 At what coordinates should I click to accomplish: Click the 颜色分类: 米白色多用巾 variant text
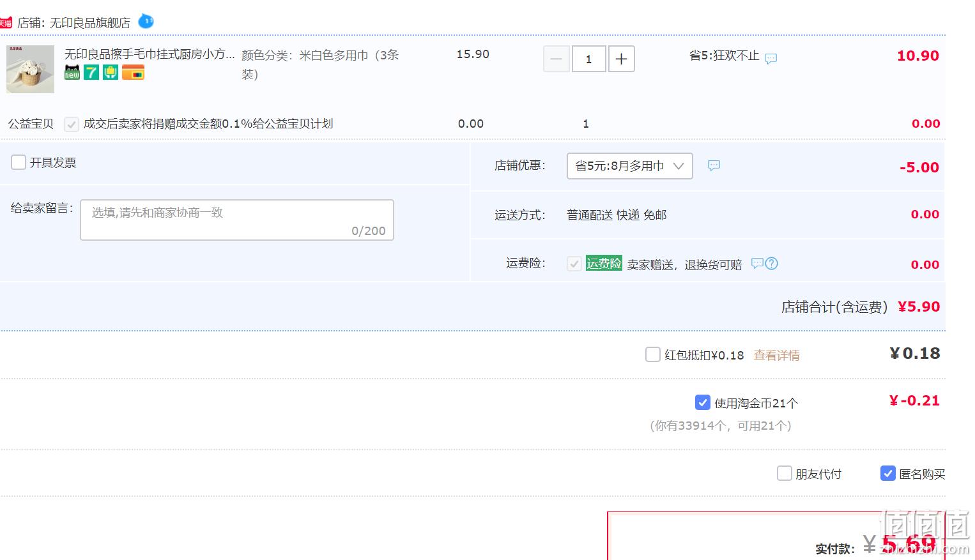[x=320, y=64]
